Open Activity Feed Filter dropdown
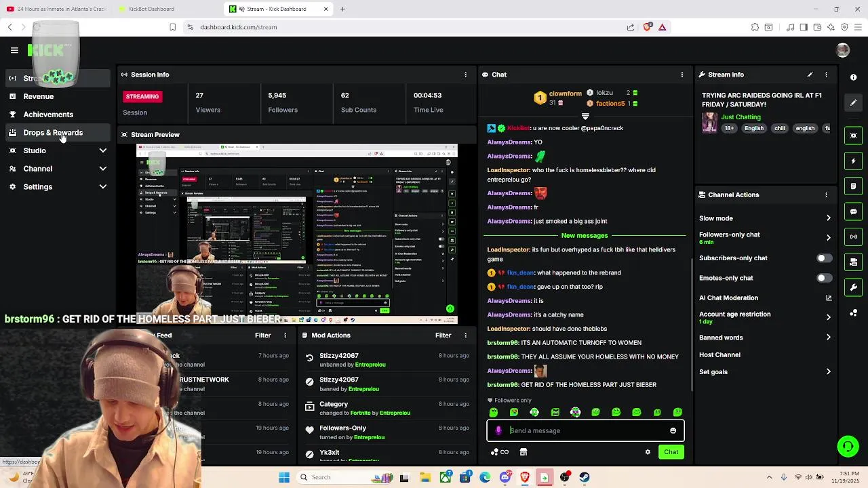Image resolution: width=868 pixels, height=488 pixels. 262,335
